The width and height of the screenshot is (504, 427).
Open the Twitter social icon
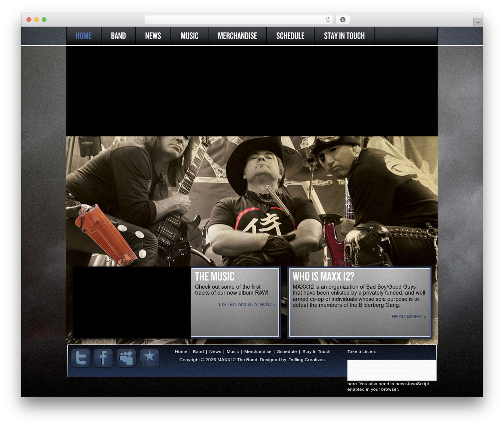[81, 358]
